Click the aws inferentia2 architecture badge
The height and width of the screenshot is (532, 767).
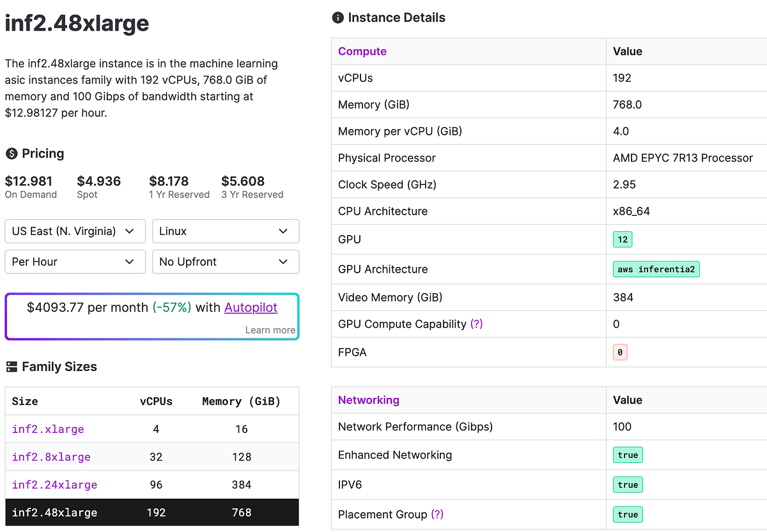click(656, 269)
